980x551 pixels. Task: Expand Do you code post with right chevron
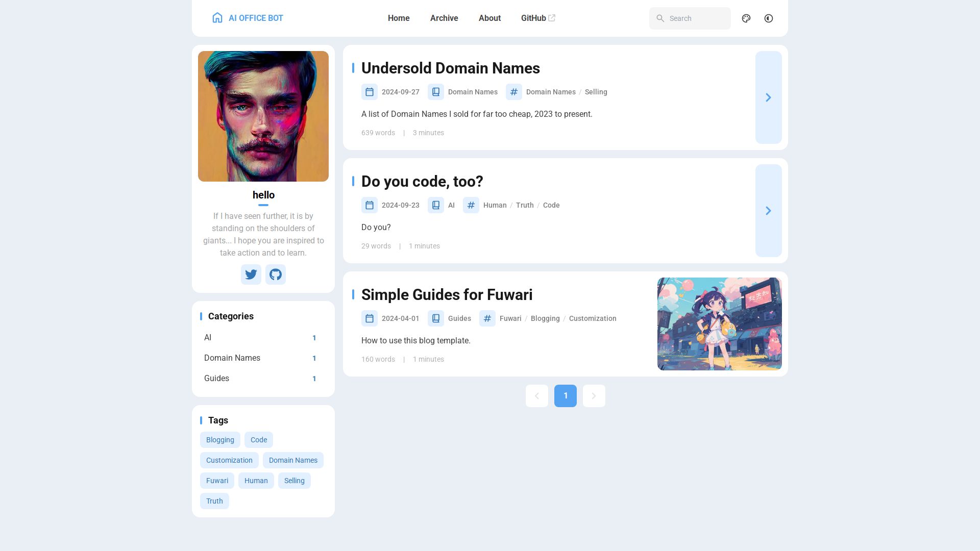(x=768, y=211)
